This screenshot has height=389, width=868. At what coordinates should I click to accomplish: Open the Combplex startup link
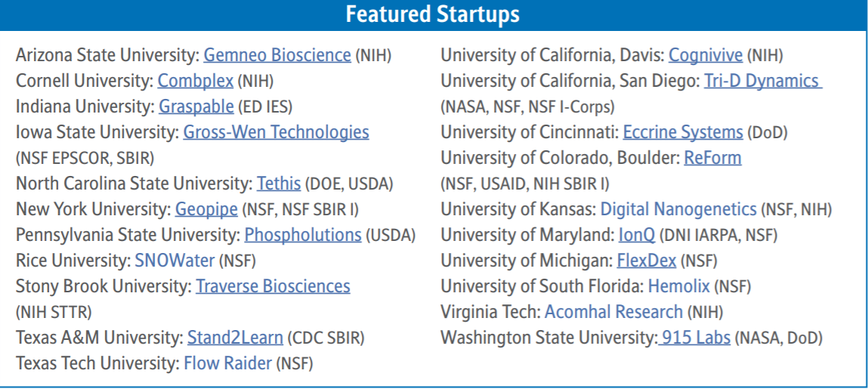point(196,82)
